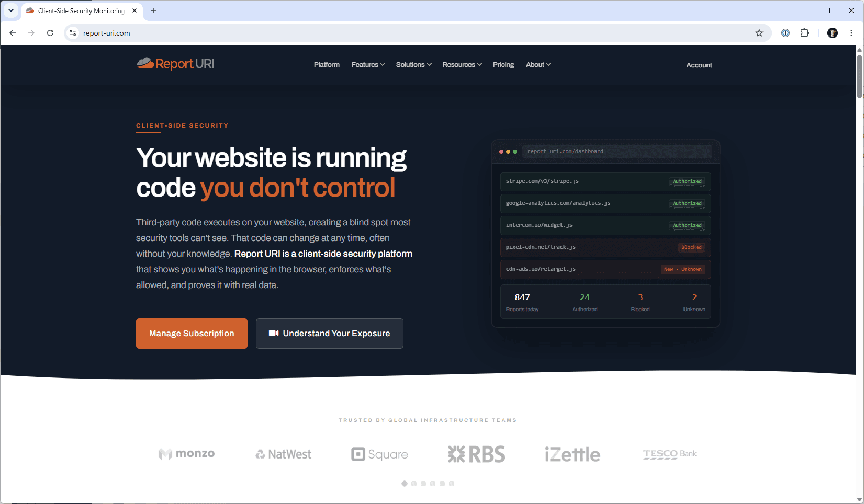Screen dimensions: 864x504
Task: Click the stripe.com/v3/stripe.js row
Action: coord(605,181)
